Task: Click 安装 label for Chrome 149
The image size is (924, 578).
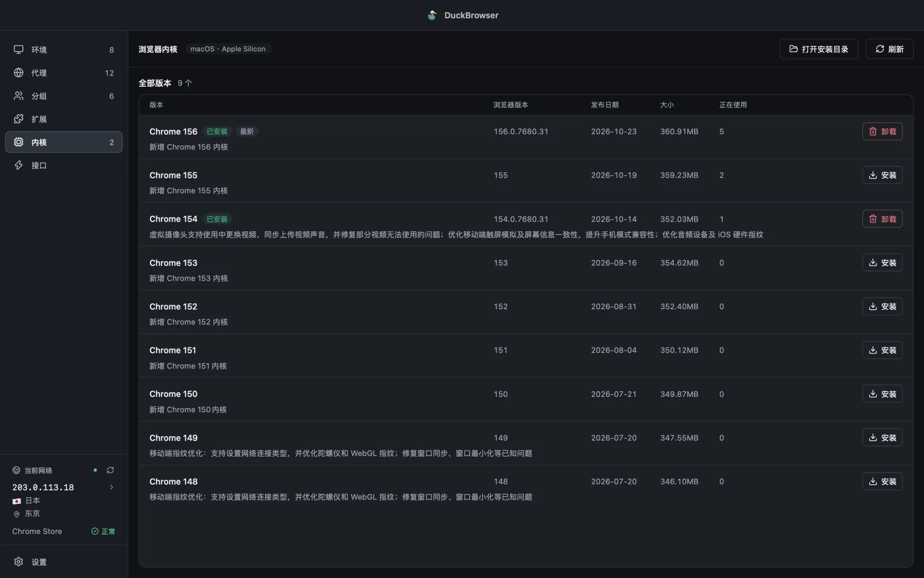Action: (x=889, y=438)
